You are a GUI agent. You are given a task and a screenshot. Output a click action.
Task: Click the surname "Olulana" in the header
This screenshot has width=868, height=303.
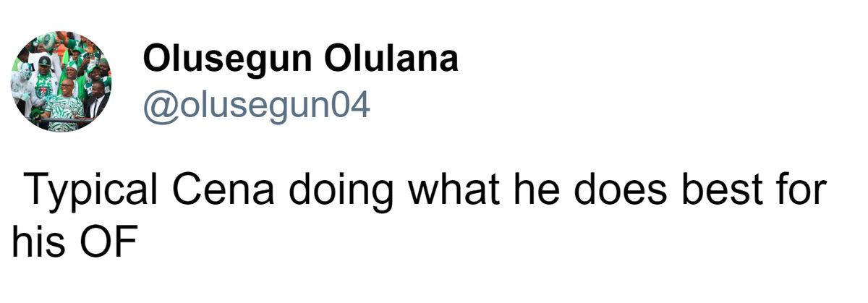(x=391, y=59)
